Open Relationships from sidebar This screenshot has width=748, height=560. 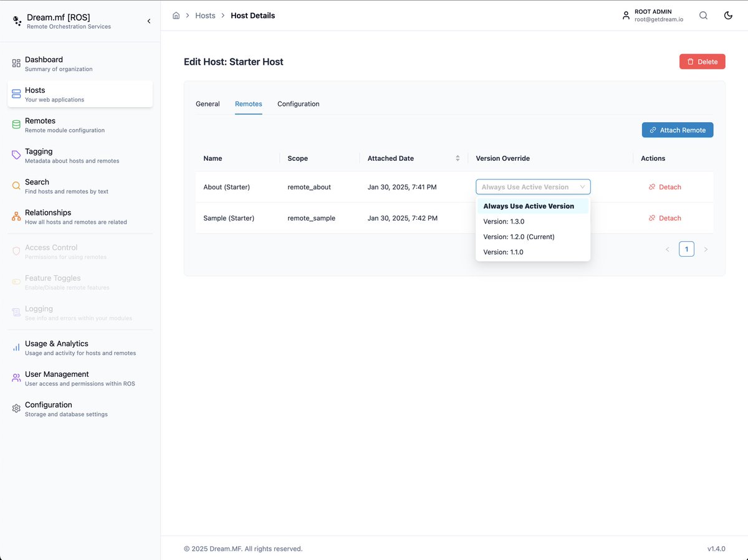pos(80,216)
